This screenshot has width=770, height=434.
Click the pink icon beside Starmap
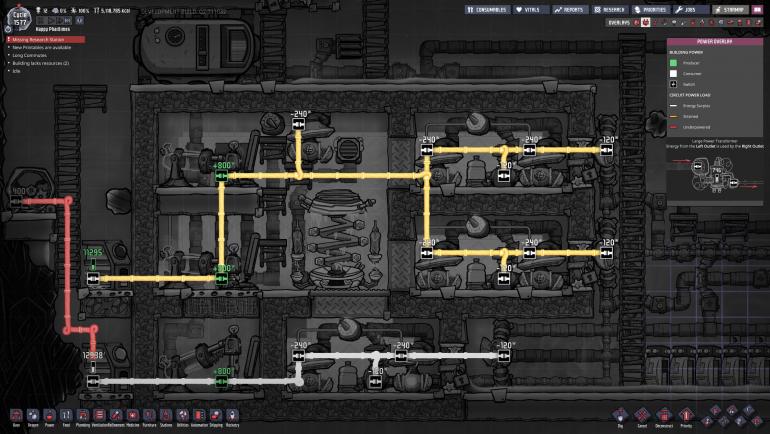[757, 9]
